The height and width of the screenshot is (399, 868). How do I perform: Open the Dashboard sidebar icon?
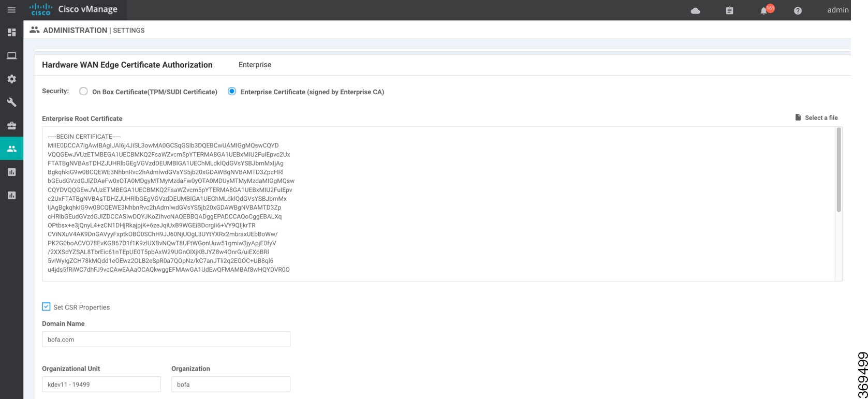coord(11,33)
